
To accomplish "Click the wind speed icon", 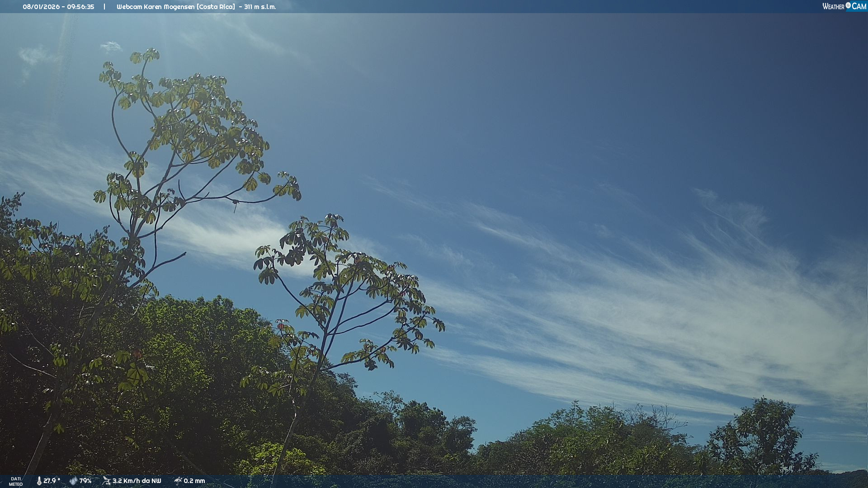I will pyautogui.click(x=107, y=481).
